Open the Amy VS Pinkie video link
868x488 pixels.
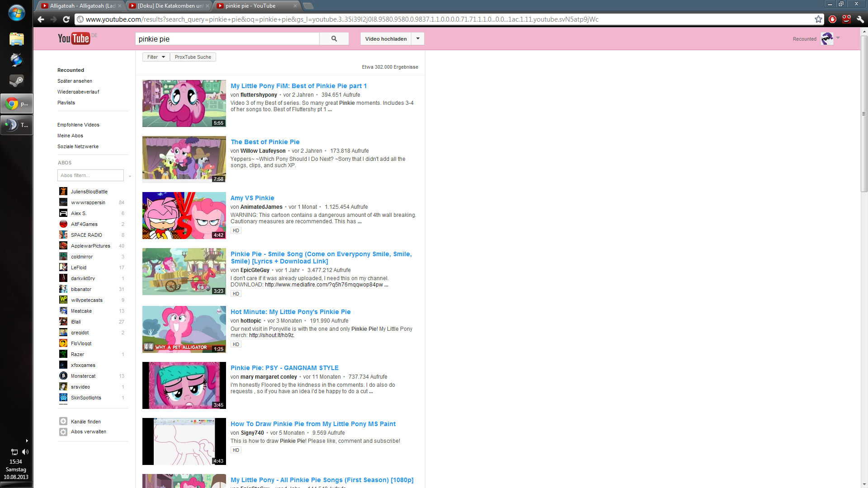click(x=252, y=198)
